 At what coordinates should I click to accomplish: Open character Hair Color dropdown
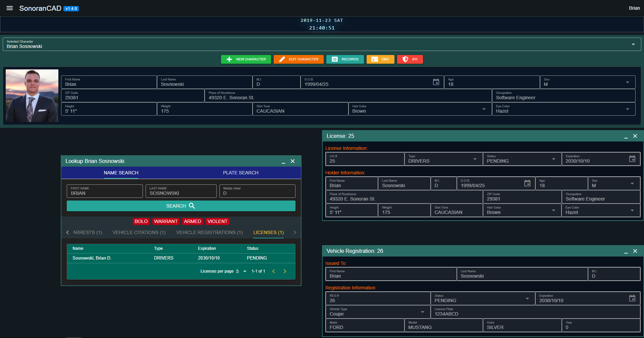(484, 109)
